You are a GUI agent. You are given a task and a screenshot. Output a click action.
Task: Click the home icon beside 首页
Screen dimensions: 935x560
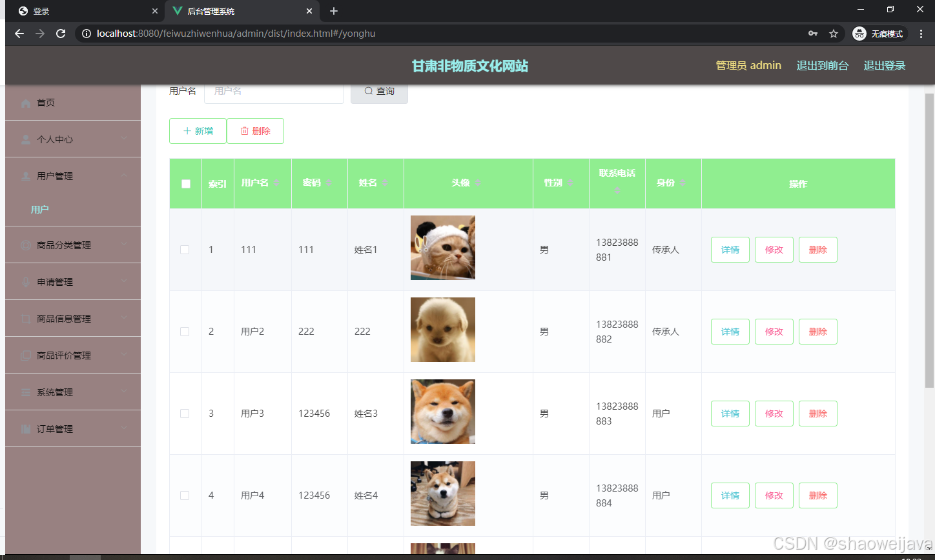(x=26, y=103)
